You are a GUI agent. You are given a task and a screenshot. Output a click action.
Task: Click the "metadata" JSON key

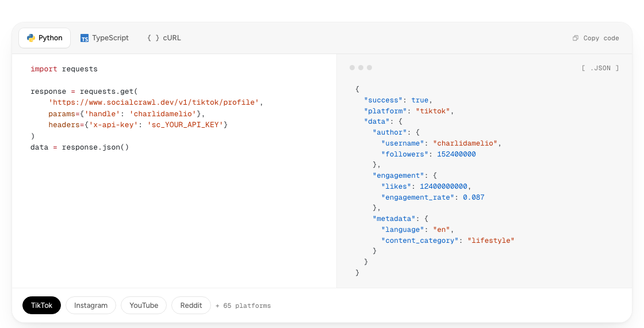click(393, 219)
